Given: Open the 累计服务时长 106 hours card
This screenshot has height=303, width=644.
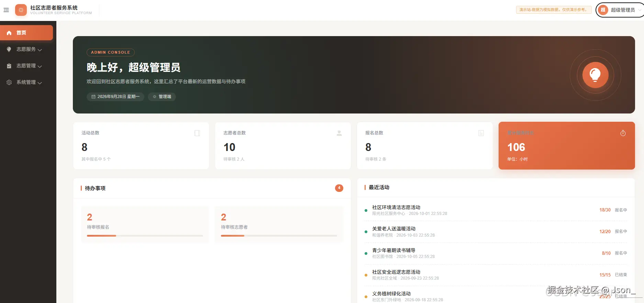Looking at the screenshot, I should tap(567, 145).
